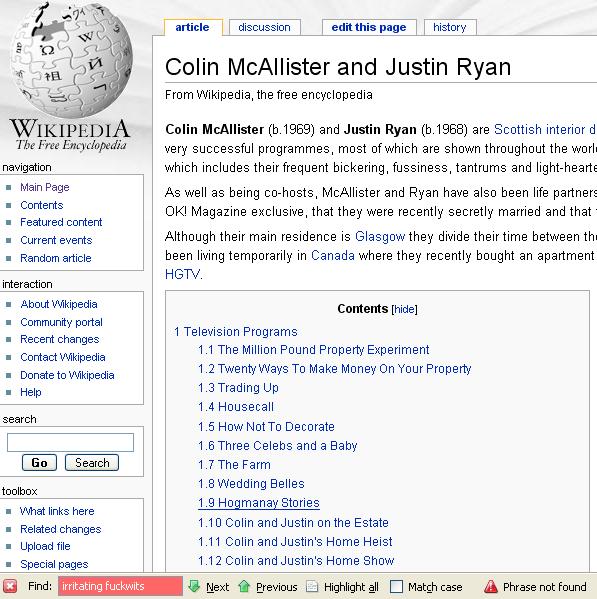Go to 1.5 How Not To Decorate
Viewport: 597px width, 599px height.
266,426
